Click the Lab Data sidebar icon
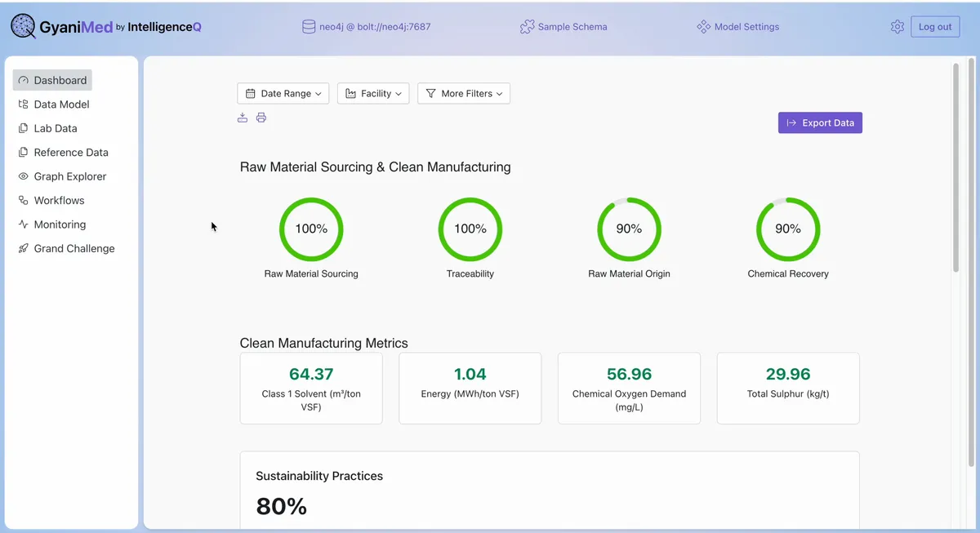This screenshot has width=980, height=533. (23, 128)
